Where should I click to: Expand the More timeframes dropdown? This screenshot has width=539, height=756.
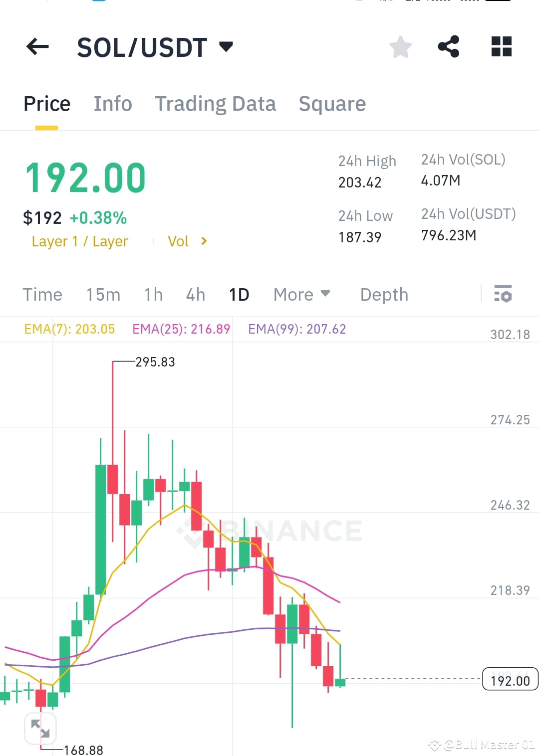[300, 295]
